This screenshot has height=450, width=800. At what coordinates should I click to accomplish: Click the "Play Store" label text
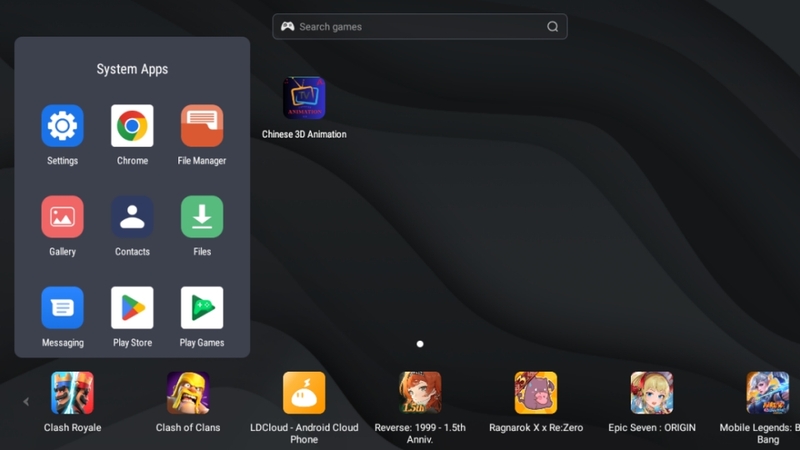[x=132, y=343]
